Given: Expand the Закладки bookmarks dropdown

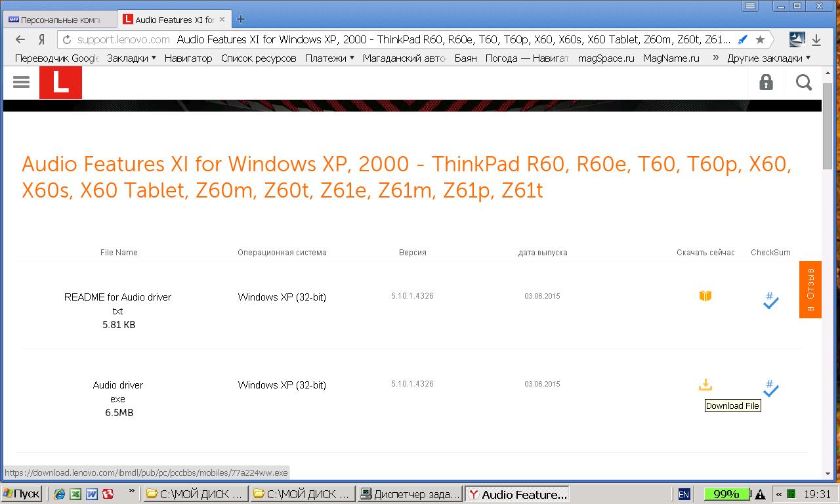Looking at the screenshot, I should click(131, 58).
